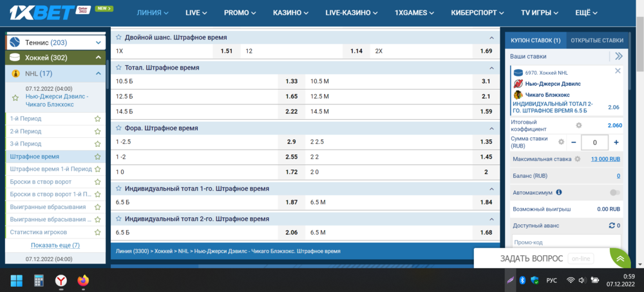This screenshot has height=292, width=644.
Task: Toggle favorite star for Статистика игроков
Action: pos(97,232)
